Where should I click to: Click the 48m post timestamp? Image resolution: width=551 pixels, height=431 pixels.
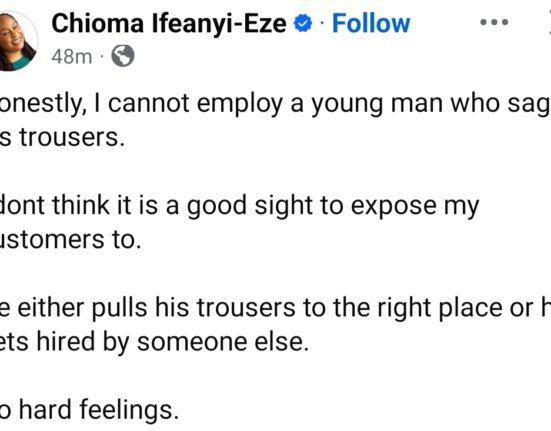click(72, 57)
